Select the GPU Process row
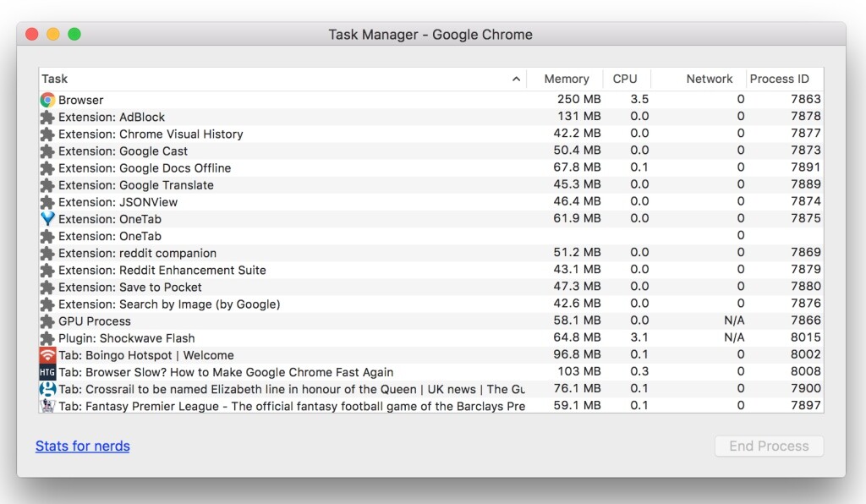 [430, 321]
